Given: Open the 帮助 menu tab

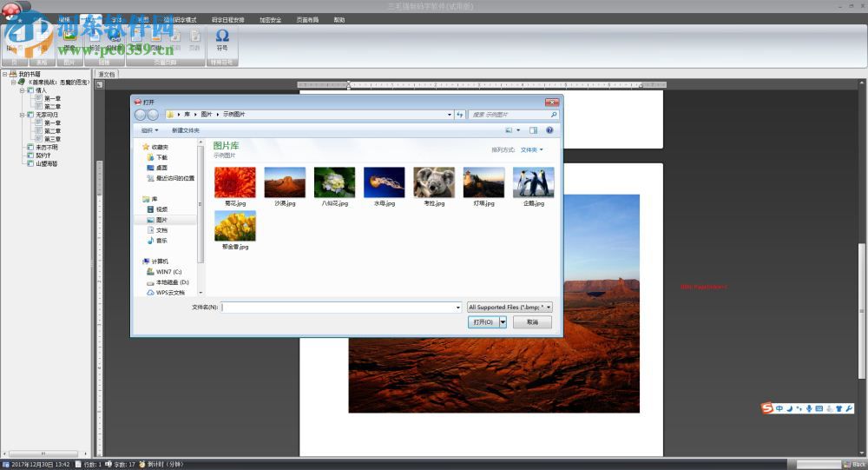Looking at the screenshot, I should (x=339, y=19).
